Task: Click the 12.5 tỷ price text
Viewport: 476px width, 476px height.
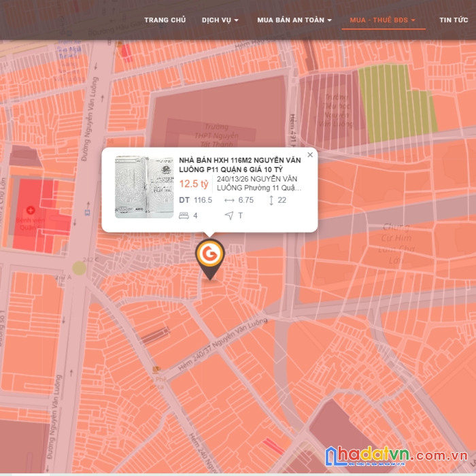Action: tap(194, 184)
